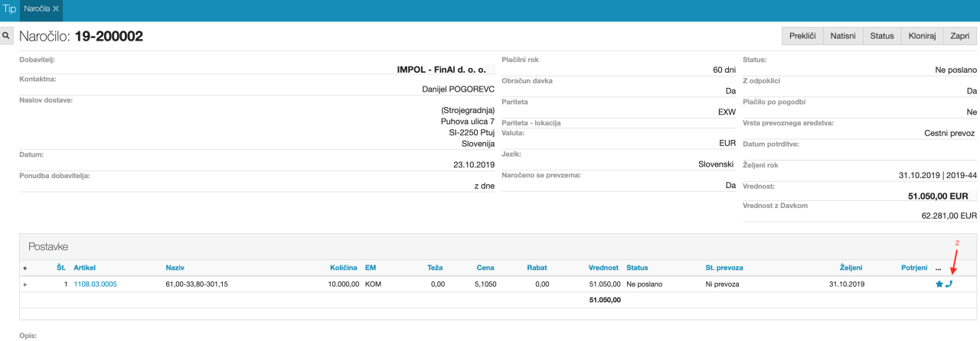This screenshot has width=980, height=341.
Task: Sort by the Količina column header
Action: coord(343,268)
